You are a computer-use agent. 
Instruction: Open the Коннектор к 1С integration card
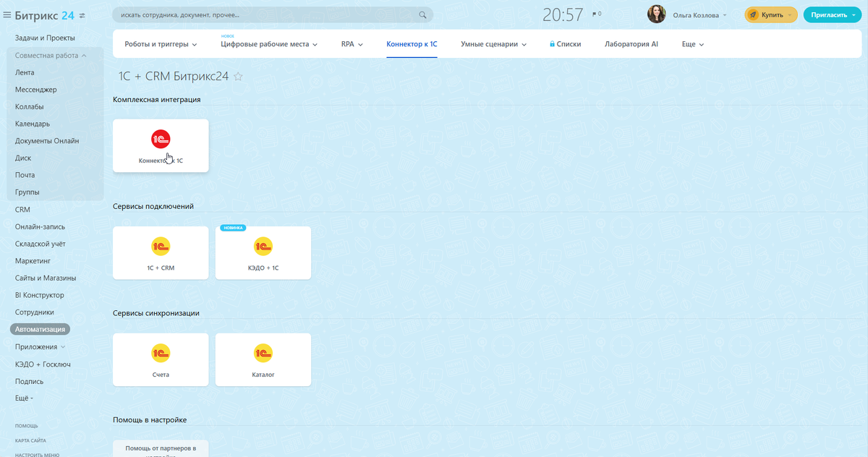(x=161, y=145)
